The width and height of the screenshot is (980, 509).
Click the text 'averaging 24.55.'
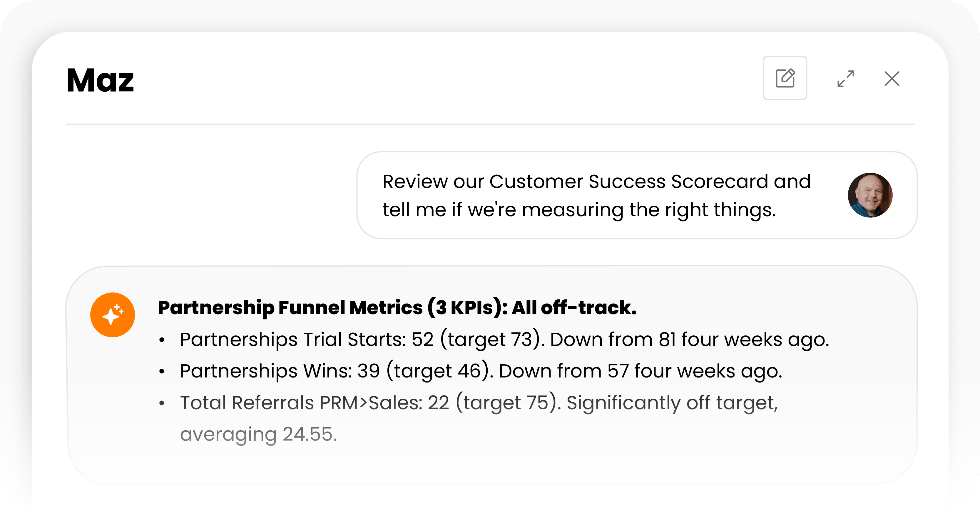click(x=258, y=434)
